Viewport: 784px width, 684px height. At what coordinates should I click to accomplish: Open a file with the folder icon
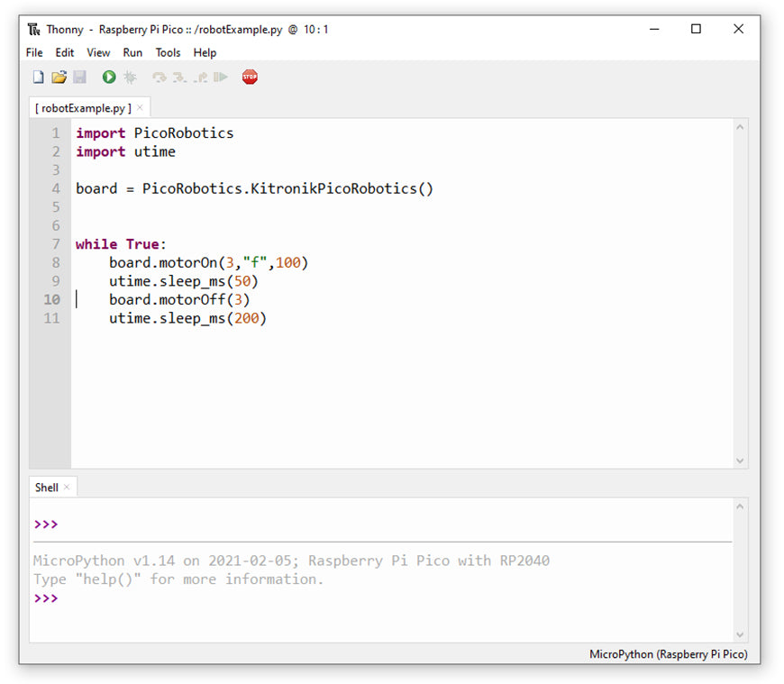coord(59,78)
